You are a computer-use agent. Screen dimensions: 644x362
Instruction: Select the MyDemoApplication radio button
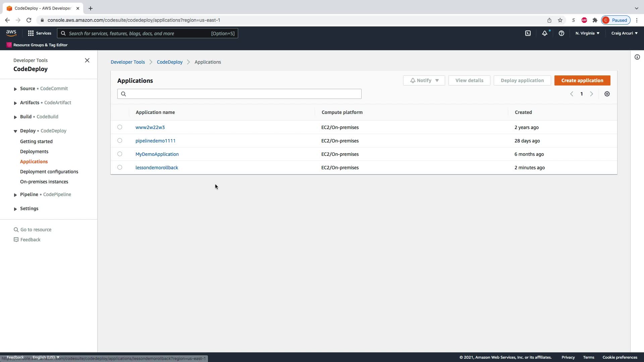[x=120, y=154]
